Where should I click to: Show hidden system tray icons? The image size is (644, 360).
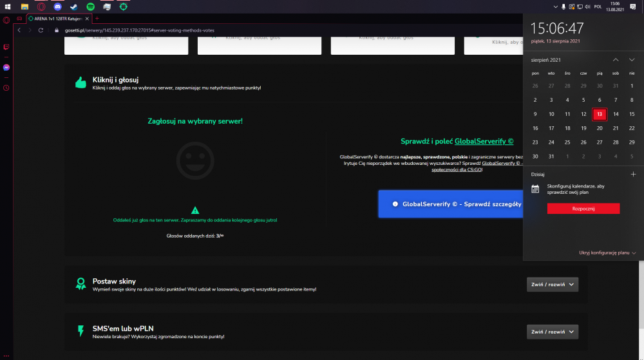[555, 6]
